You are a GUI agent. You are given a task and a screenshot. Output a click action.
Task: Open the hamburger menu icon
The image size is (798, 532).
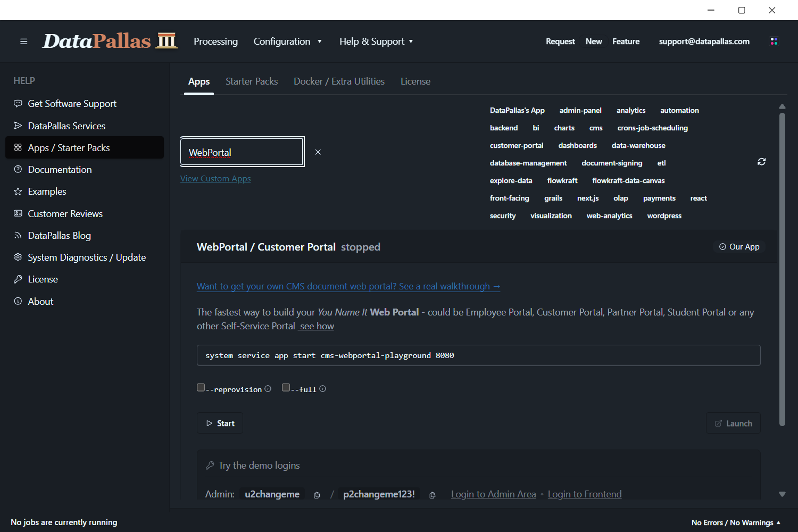pos(23,41)
